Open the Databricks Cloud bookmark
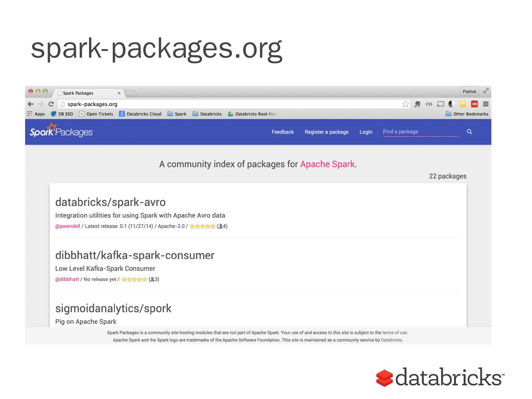 click(140, 114)
